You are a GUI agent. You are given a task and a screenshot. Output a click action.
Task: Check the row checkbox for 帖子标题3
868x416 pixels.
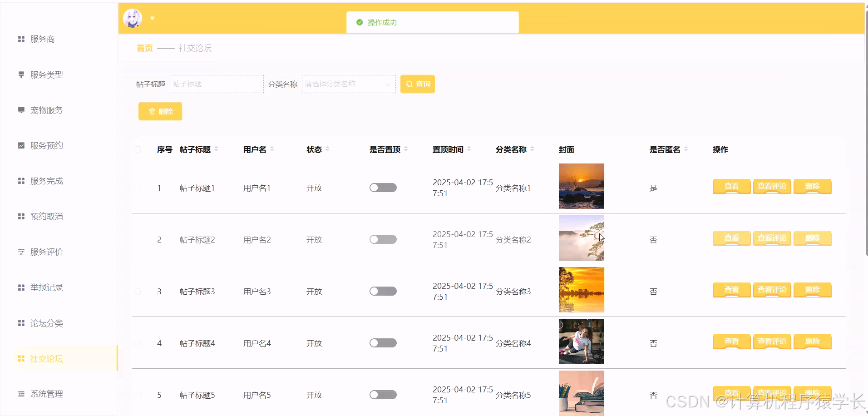click(138, 292)
